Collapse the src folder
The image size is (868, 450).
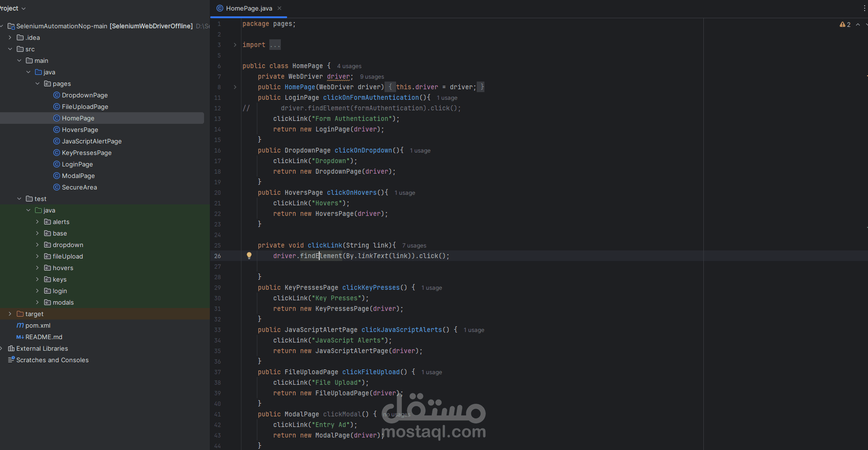click(x=10, y=49)
